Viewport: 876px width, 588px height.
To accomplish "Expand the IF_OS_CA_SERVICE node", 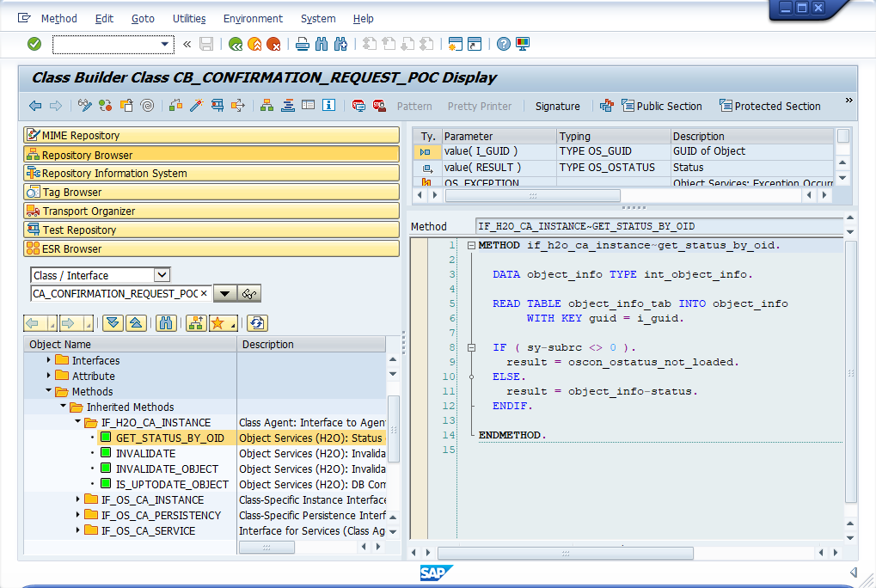I will coord(77,530).
